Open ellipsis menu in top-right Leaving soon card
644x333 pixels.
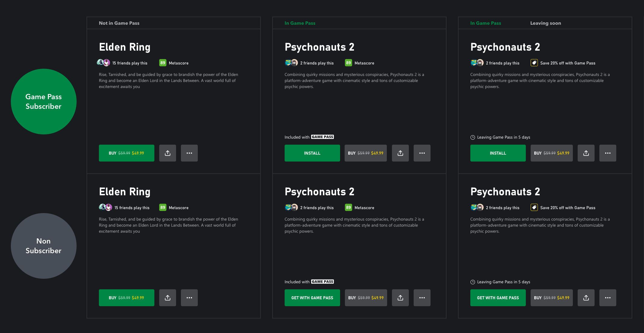click(x=608, y=153)
